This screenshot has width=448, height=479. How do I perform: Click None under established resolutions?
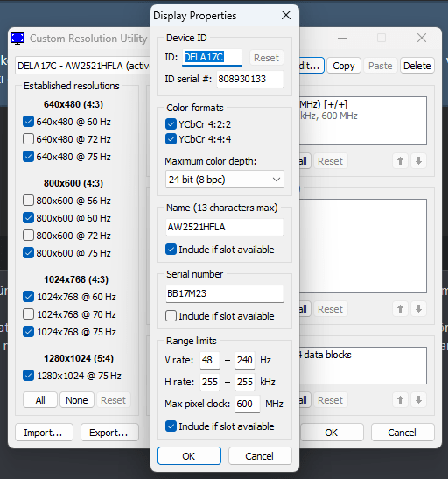pyautogui.click(x=77, y=400)
